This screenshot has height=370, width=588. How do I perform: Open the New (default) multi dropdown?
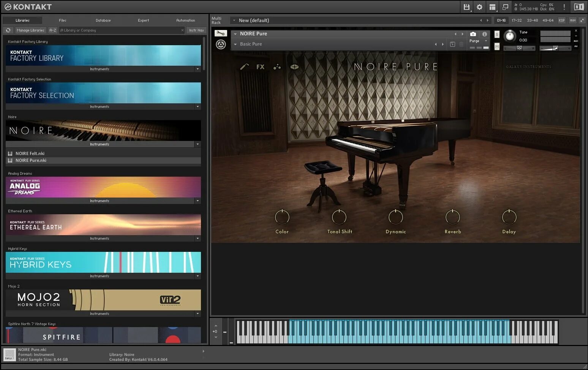[x=234, y=20]
